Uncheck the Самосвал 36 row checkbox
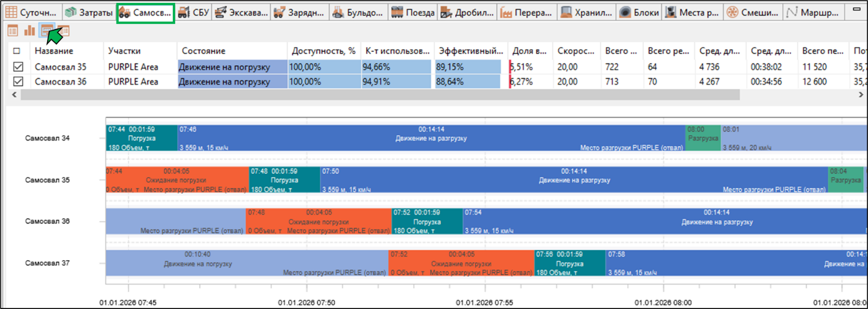The image size is (868, 309). (18, 81)
